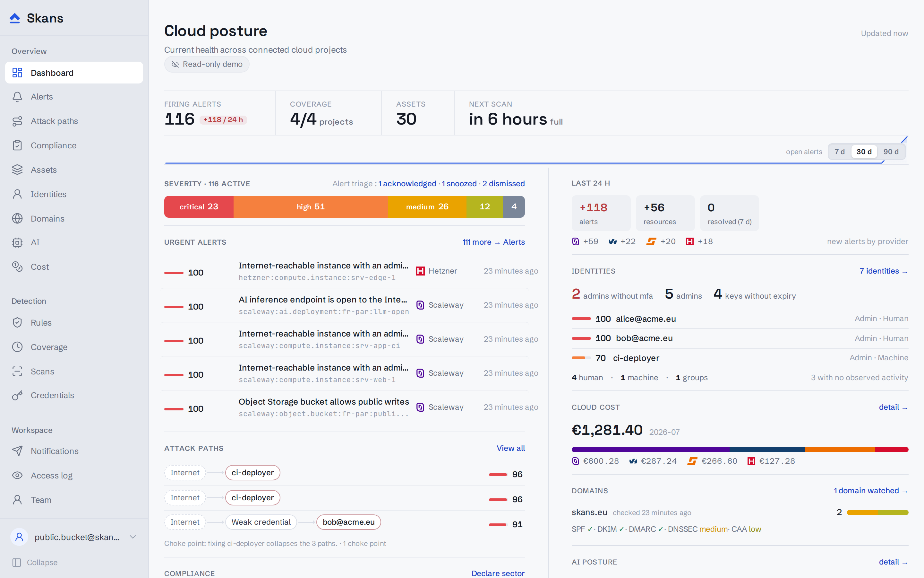Viewport: 924px width, 578px height.
Task: Click the 'Read-only demo' badge
Action: coord(207,64)
